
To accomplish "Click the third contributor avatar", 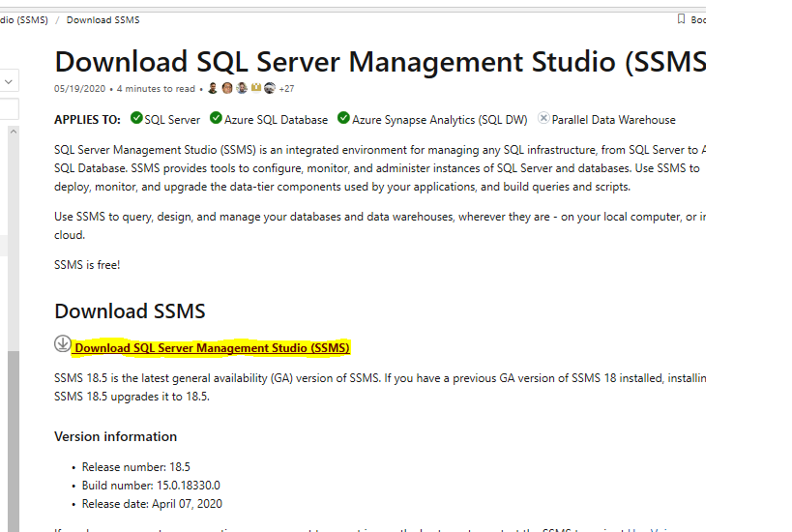I will tap(242, 88).
